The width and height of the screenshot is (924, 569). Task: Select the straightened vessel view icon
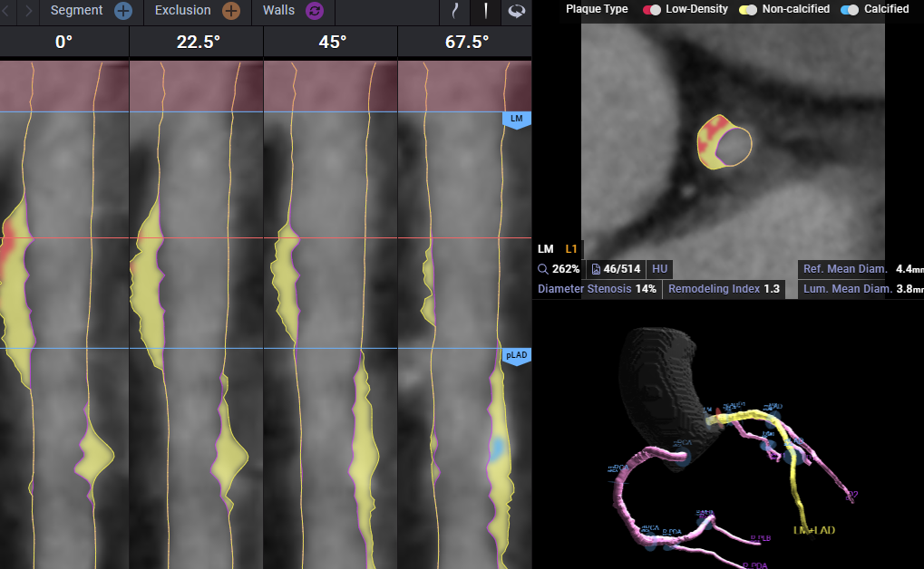point(486,12)
